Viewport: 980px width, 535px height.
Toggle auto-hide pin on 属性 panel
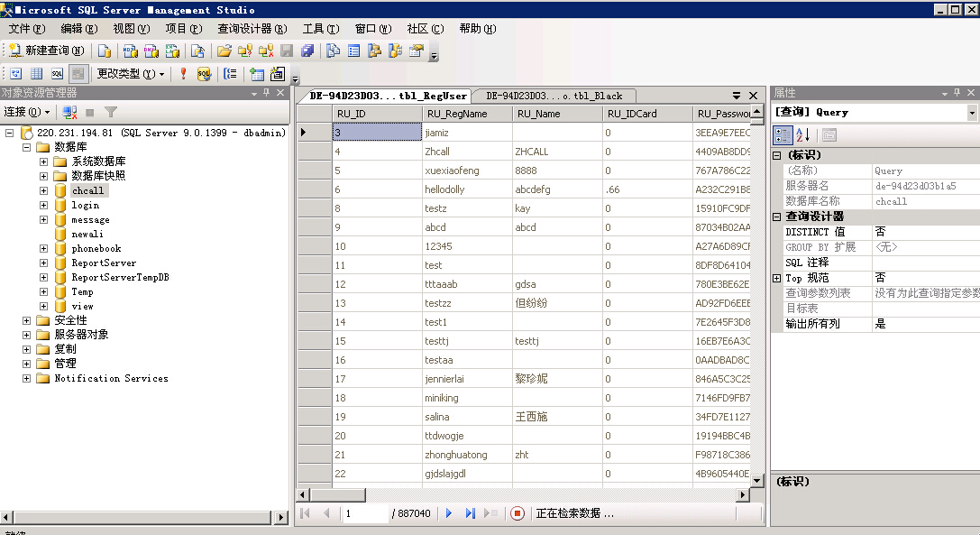tap(957, 93)
